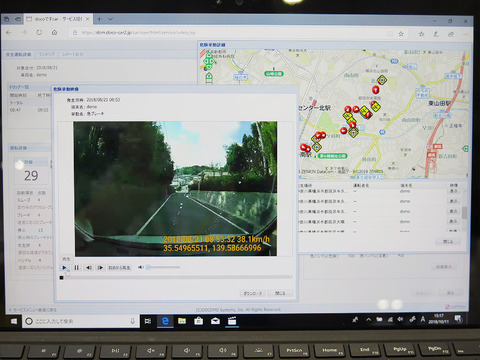Open the Action Center notifications icon

coord(458,319)
